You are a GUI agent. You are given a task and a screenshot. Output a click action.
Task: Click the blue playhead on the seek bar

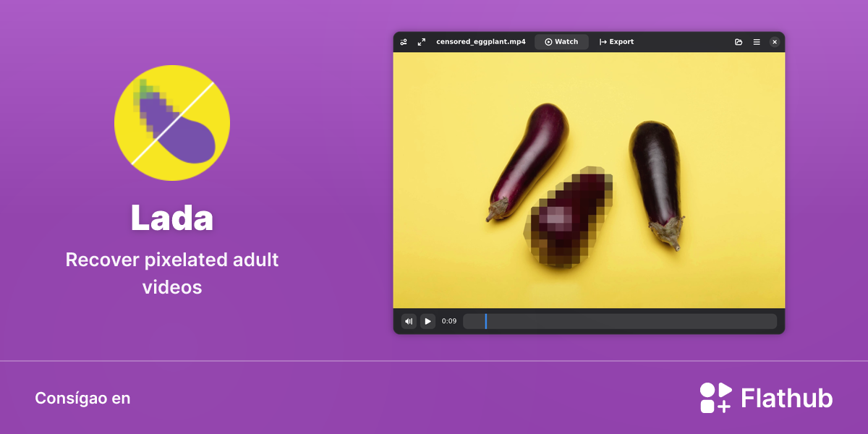[x=486, y=321]
